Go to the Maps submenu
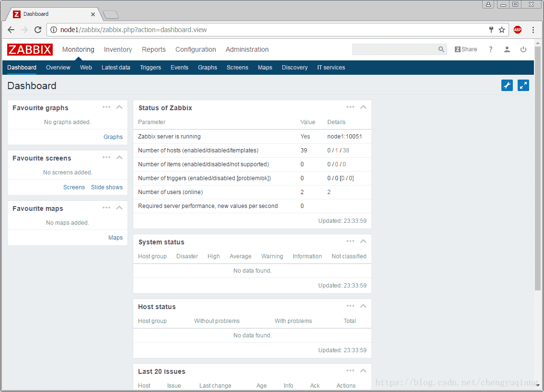 click(265, 68)
